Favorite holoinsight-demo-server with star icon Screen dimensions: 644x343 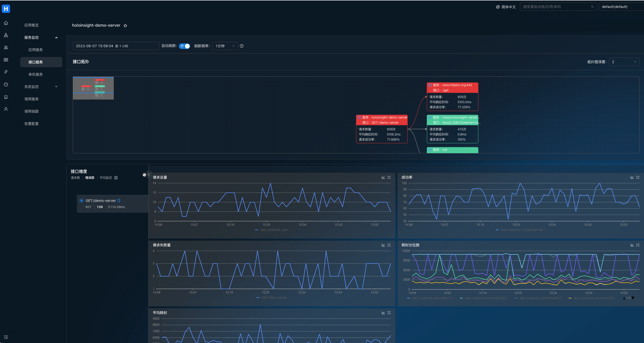pos(125,25)
